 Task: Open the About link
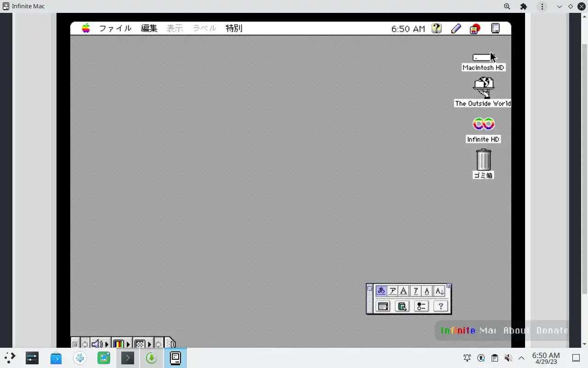pyautogui.click(x=516, y=330)
